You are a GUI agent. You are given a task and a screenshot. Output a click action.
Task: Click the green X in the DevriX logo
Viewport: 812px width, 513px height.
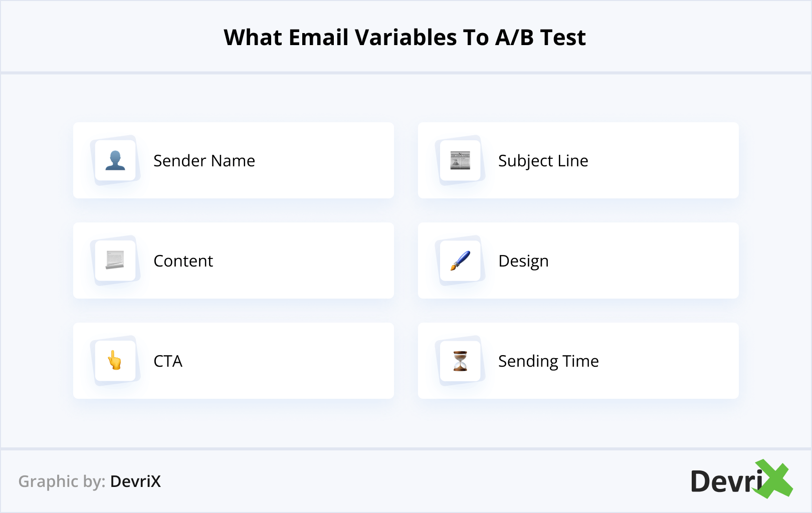pos(774,479)
